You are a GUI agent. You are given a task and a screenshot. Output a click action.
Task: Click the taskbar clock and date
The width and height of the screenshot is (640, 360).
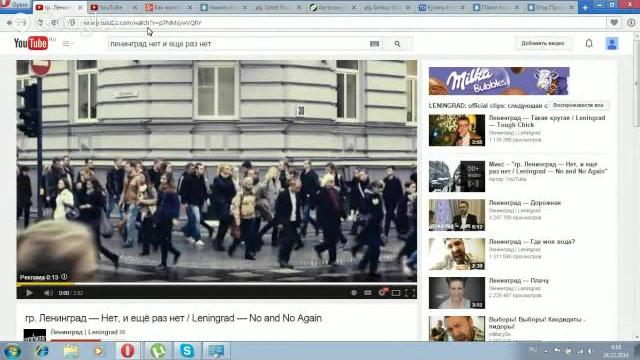click(x=616, y=351)
